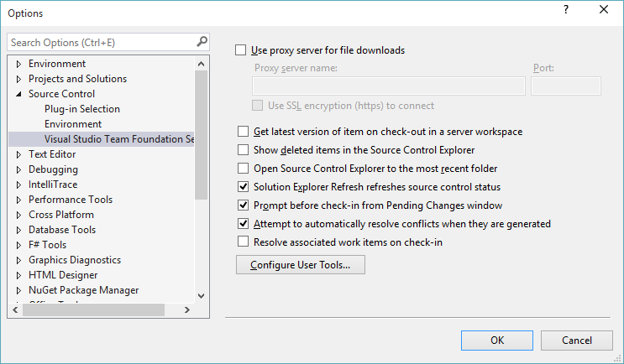
Task: Collapse the Source Control tree node
Action: pyautogui.click(x=18, y=94)
